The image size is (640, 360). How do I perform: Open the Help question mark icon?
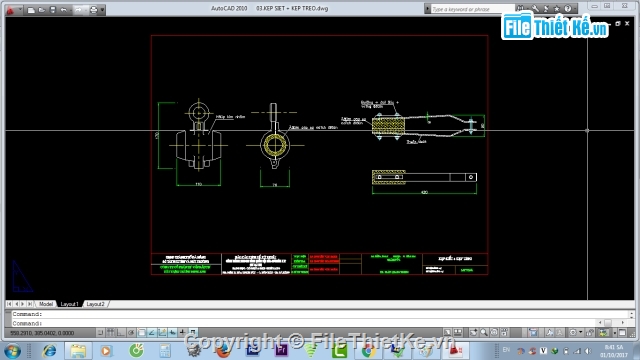point(568,9)
